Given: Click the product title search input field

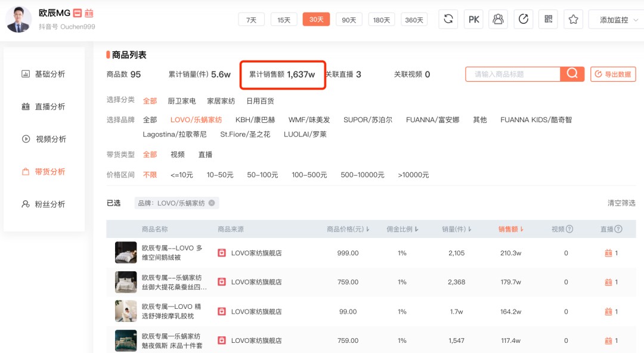Looking at the screenshot, I should click(x=513, y=74).
